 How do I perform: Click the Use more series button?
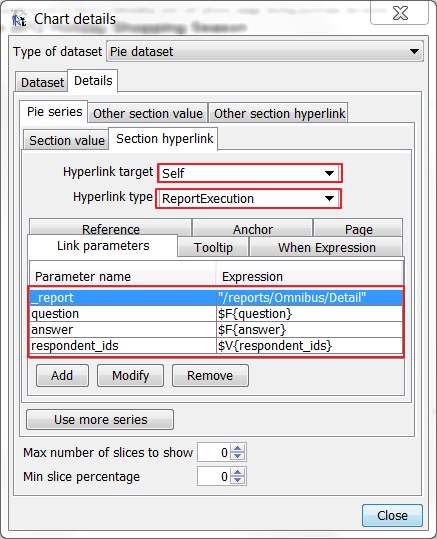(x=100, y=419)
